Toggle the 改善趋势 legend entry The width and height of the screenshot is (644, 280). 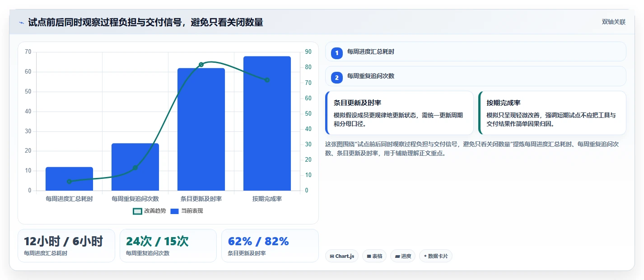[x=149, y=211]
